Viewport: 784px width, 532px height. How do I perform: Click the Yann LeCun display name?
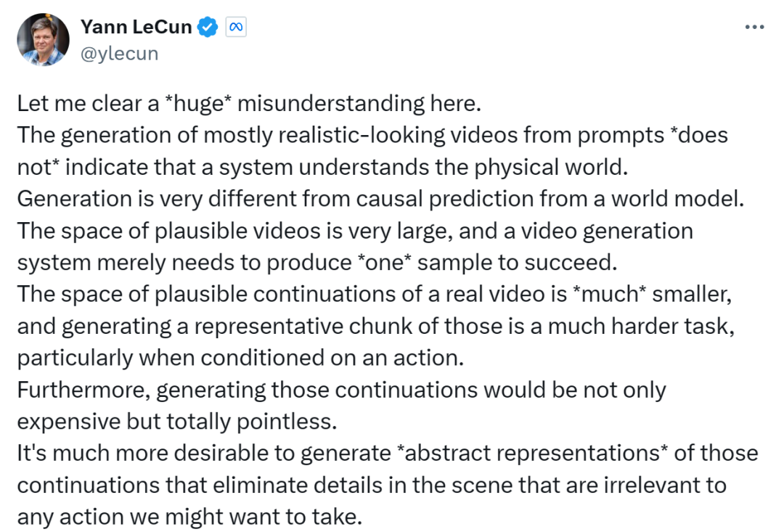(x=136, y=28)
